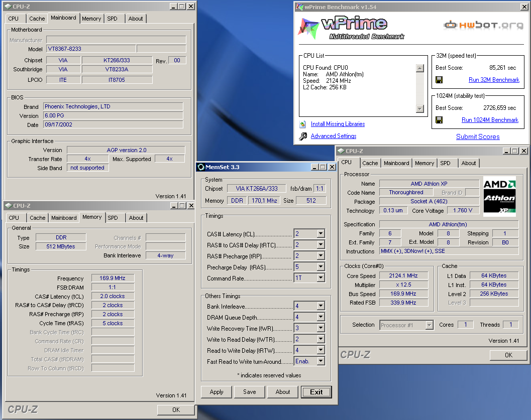The width and height of the screenshot is (531, 420).
Task: Click the floppy disk save icon for the 32M score
Action: 439,80
